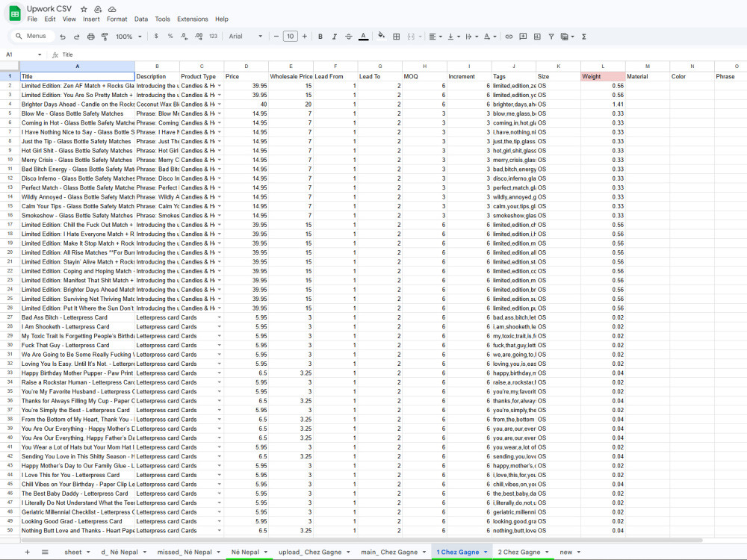
Task: Open the Data menu
Action: pos(141,19)
